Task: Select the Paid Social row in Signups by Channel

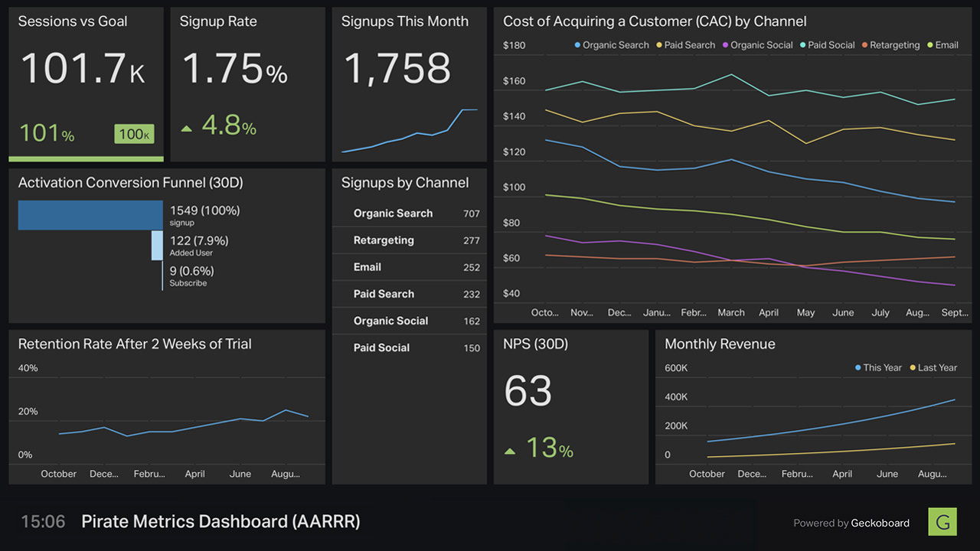Action: [x=410, y=347]
